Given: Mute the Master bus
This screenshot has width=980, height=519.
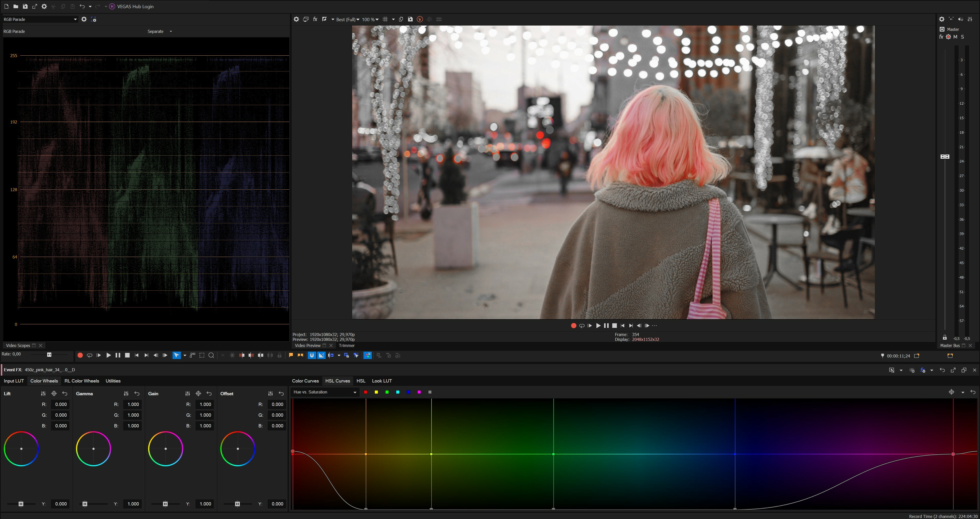Looking at the screenshot, I should coord(955,37).
